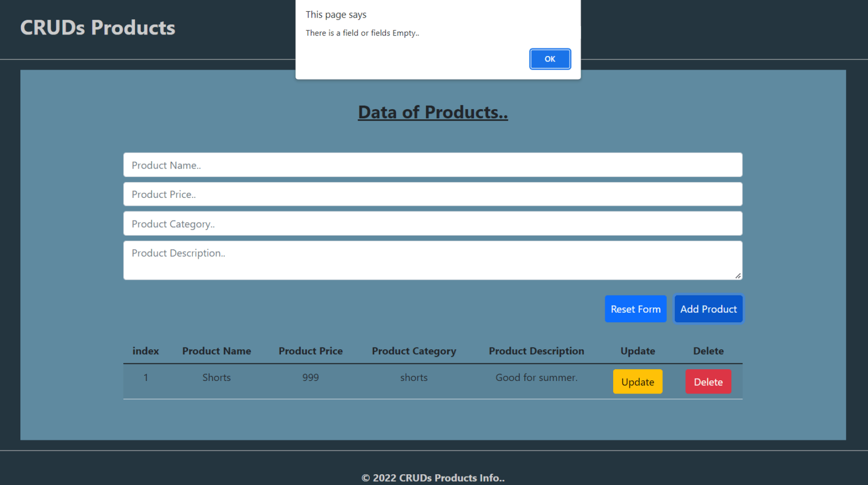Viewport: 868px width, 485px height.
Task: Click the Add Product button
Action: pyautogui.click(x=708, y=309)
